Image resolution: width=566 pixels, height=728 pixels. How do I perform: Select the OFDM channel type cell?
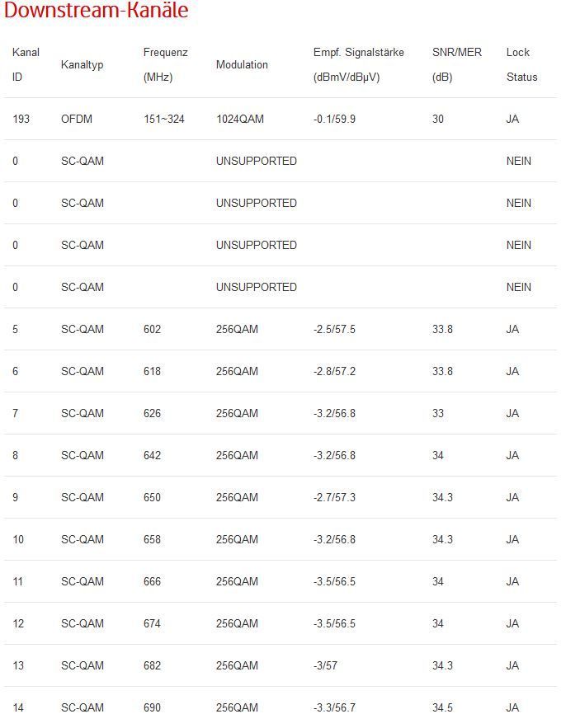(77, 119)
